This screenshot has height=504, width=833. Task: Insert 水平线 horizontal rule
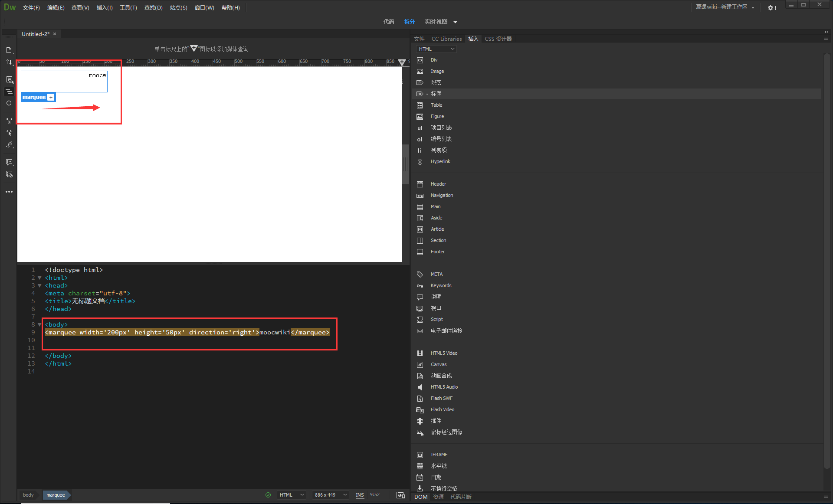tap(438, 466)
